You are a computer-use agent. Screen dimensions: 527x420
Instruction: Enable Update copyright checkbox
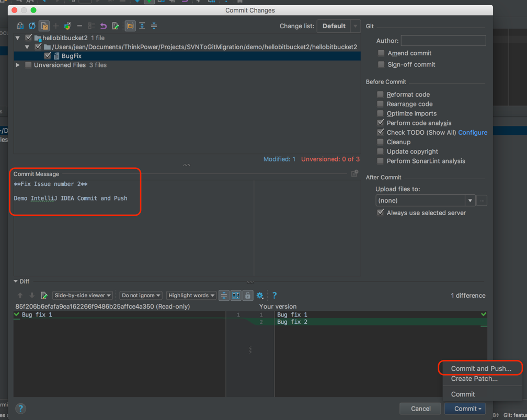click(380, 151)
